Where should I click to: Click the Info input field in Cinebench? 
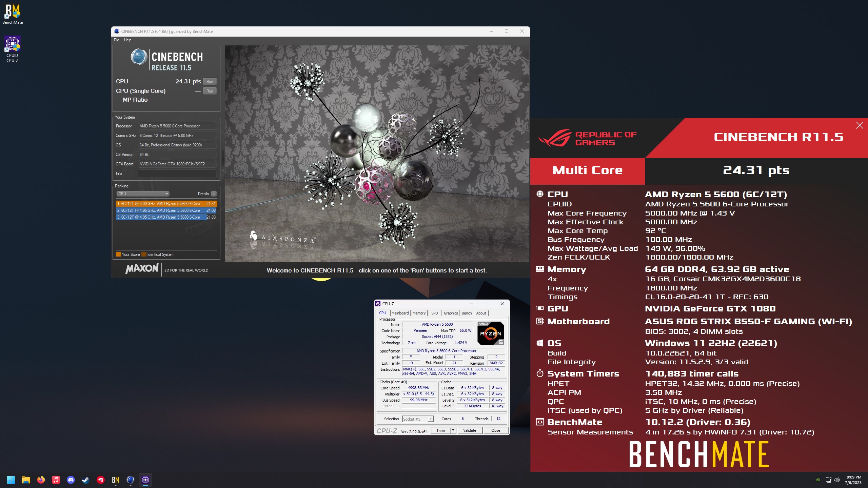(x=177, y=173)
